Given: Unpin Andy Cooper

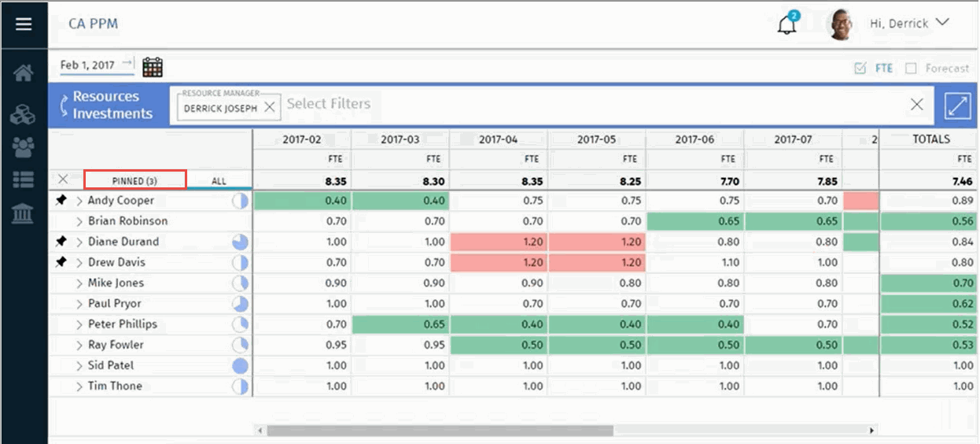Looking at the screenshot, I should (62, 201).
